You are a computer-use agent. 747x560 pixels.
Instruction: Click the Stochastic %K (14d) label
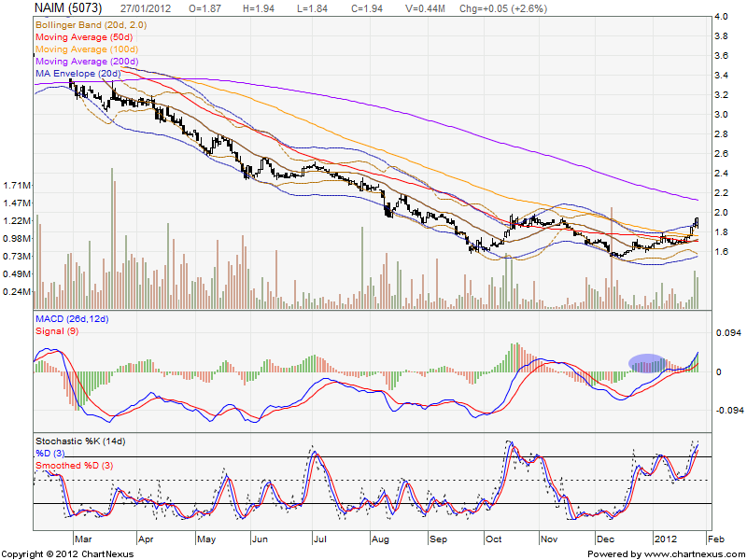(78, 441)
